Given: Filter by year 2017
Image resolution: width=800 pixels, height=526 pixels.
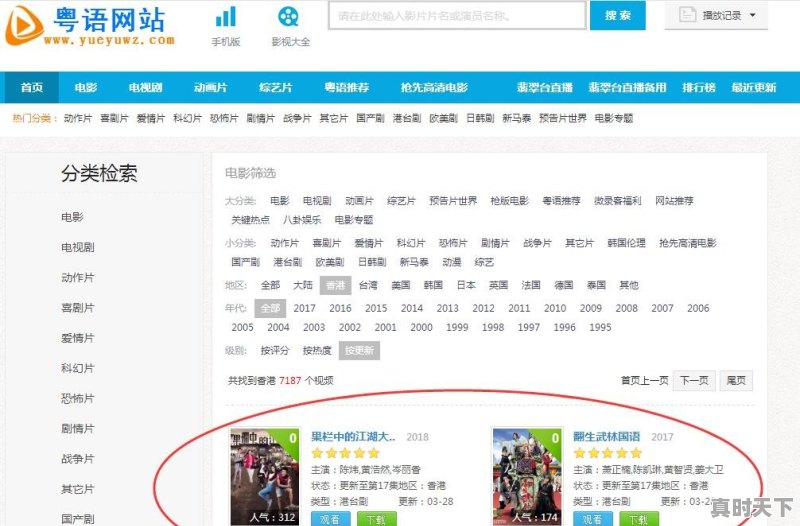Looking at the screenshot, I should point(305,308).
